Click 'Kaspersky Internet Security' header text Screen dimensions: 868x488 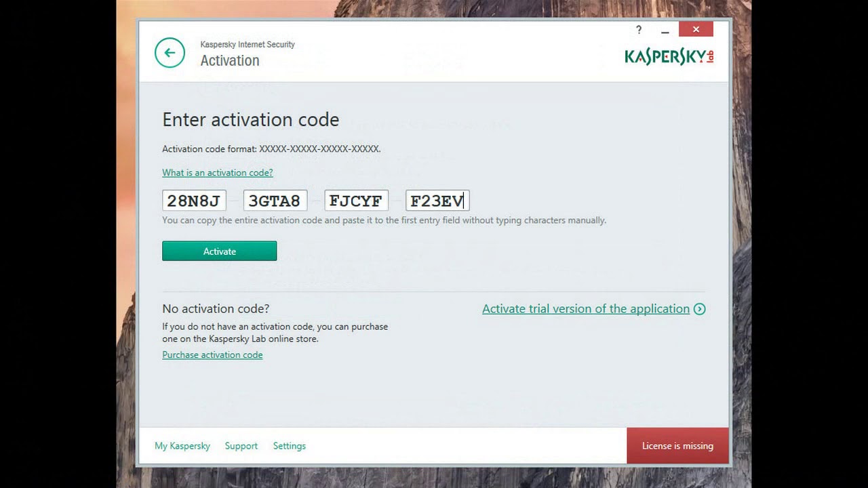point(248,45)
